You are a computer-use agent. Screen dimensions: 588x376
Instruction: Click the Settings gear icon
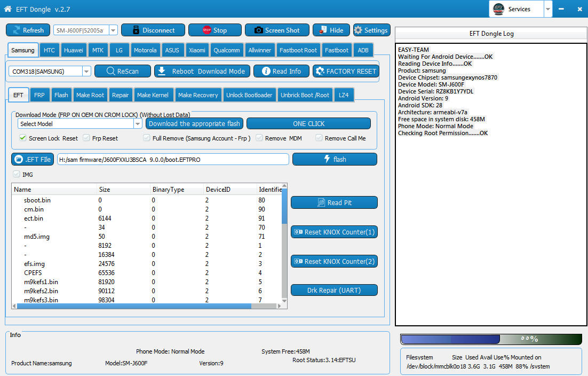pyautogui.click(x=358, y=30)
